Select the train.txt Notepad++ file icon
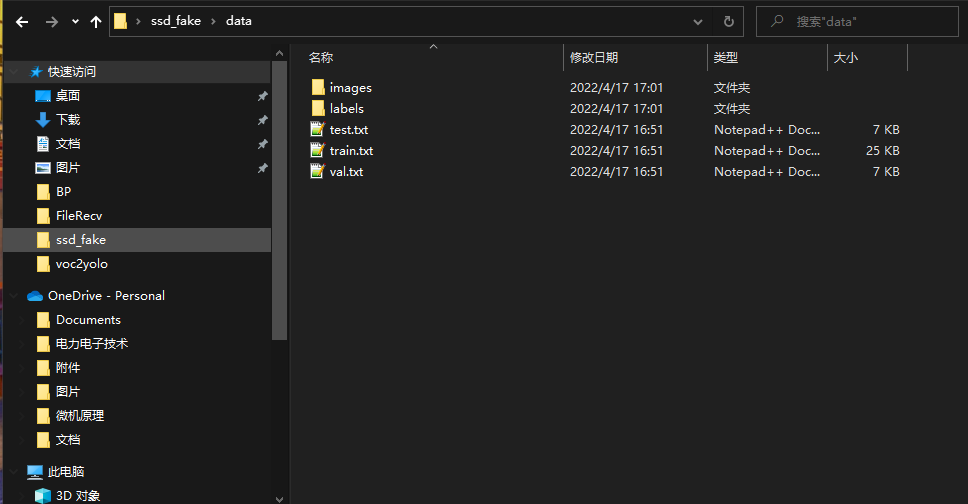 point(317,150)
